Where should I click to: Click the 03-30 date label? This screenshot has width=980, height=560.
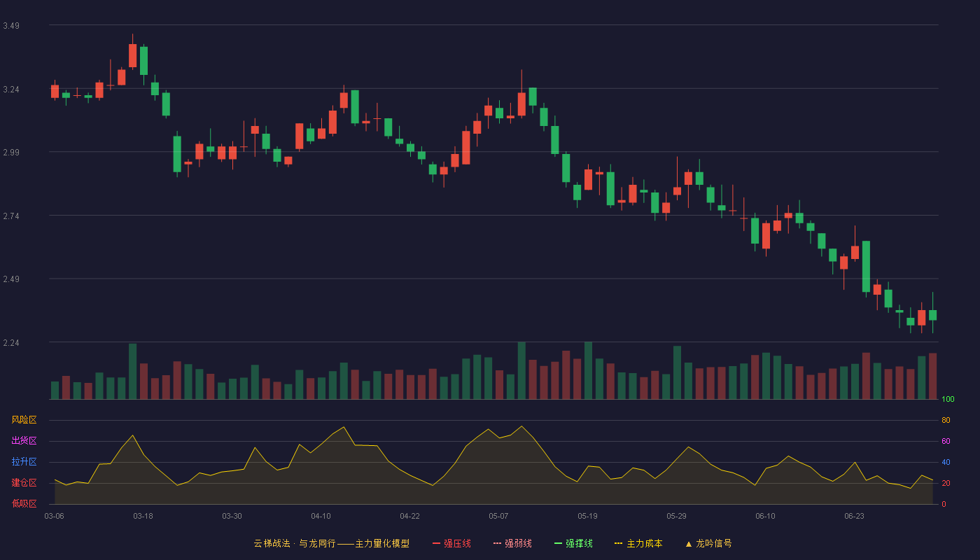(232, 516)
